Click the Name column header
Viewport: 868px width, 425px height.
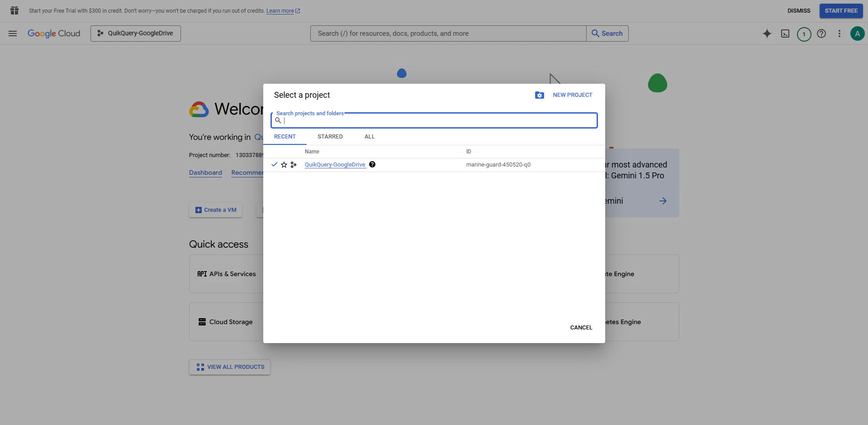pos(312,152)
